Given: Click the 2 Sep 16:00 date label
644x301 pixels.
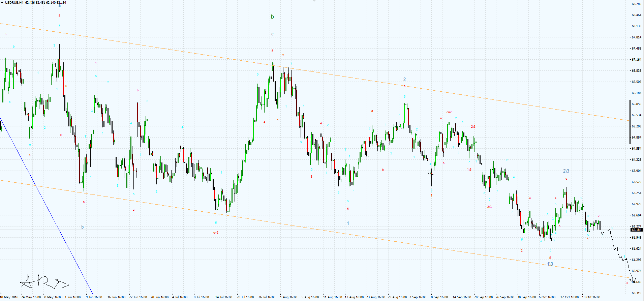Looking at the screenshot, I should pos(418,297).
